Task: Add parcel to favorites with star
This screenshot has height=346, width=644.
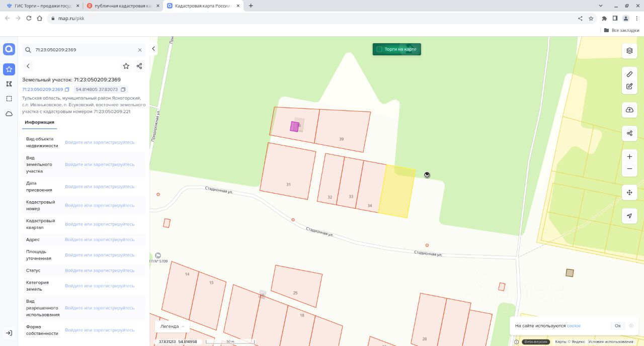Action: point(126,66)
